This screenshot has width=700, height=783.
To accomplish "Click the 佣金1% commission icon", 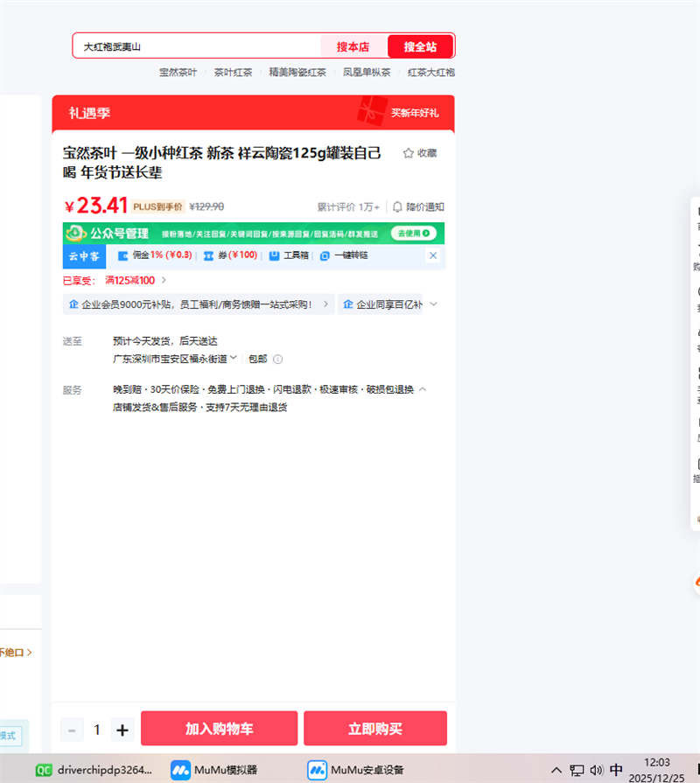I will point(123,255).
